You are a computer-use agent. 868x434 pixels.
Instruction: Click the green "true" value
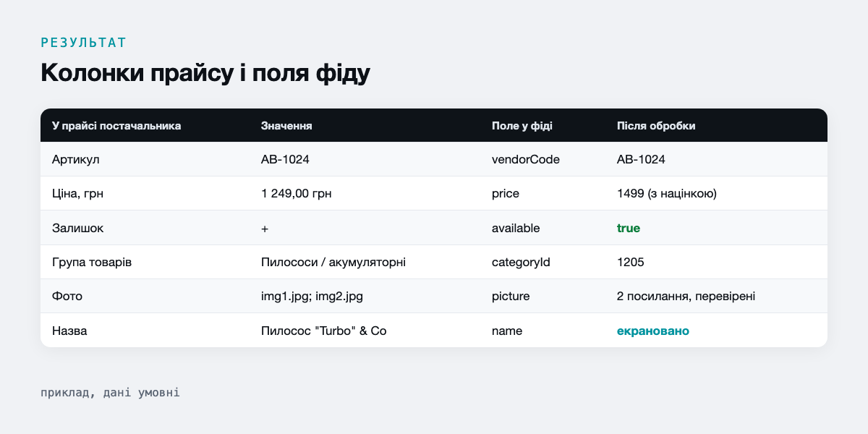[628, 228]
